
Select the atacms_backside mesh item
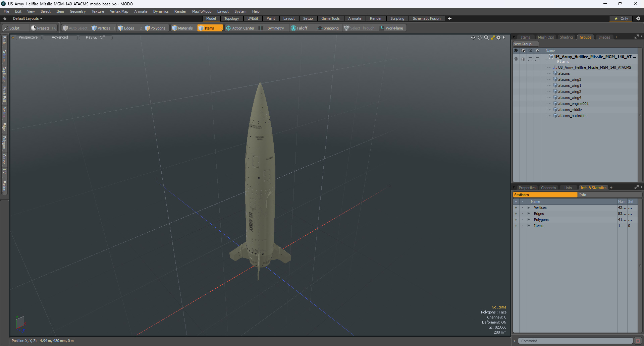[x=572, y=116]
